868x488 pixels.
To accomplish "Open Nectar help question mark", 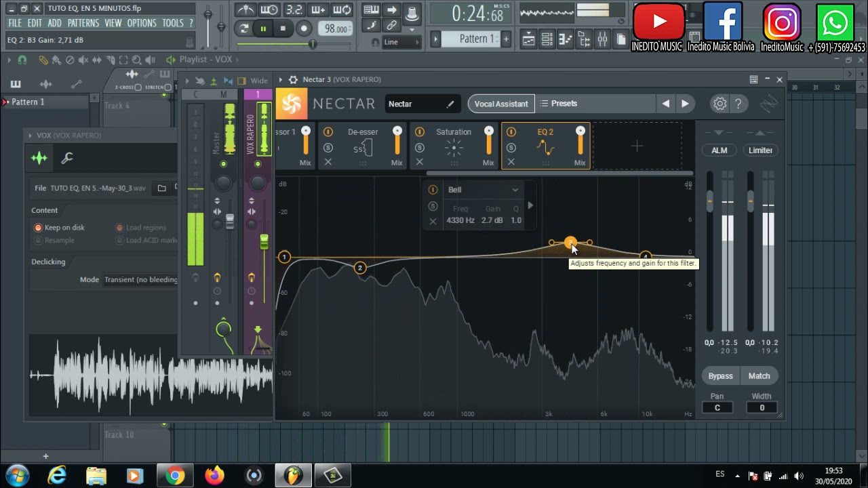I will (x=738, y=104).
